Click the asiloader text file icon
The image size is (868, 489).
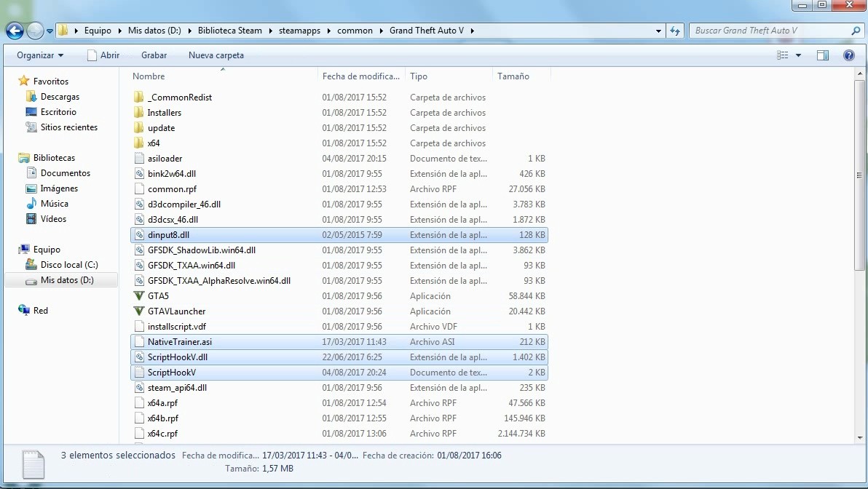pos(140,158)
